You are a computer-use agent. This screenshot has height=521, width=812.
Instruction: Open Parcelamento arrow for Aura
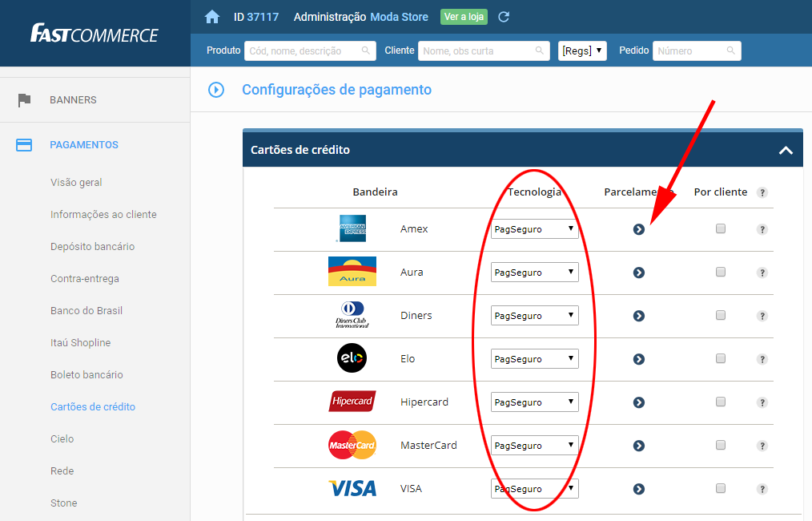pos(638,273)
